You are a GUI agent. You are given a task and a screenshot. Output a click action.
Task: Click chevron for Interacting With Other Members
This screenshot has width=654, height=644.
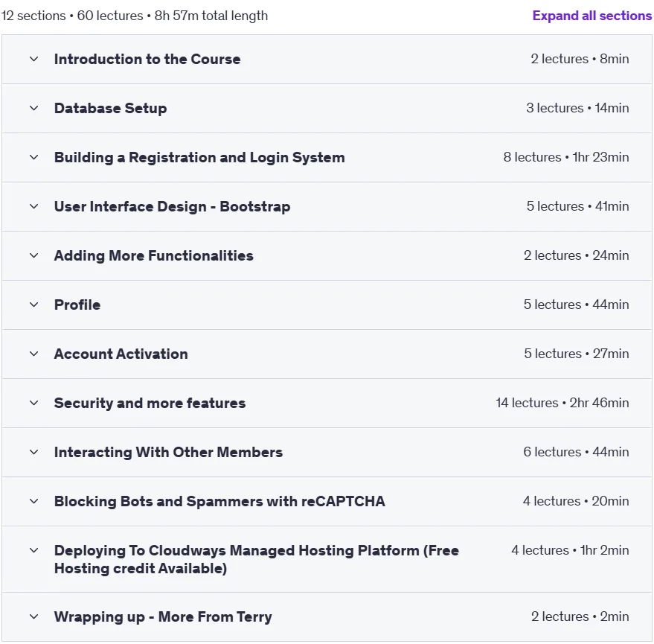[x=34, y=453]
